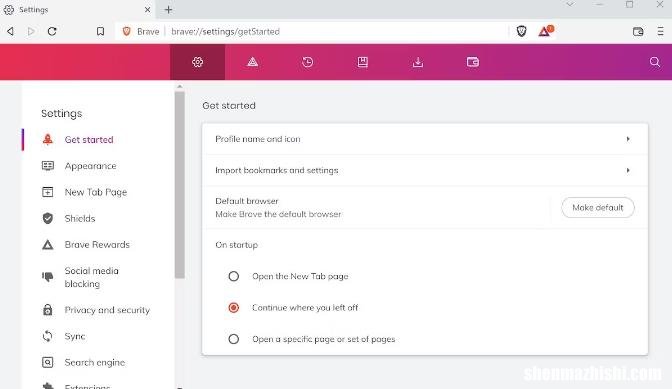Open the Shields settings section
This screenshot has height=389, width=672.
(x=80, y=218)
